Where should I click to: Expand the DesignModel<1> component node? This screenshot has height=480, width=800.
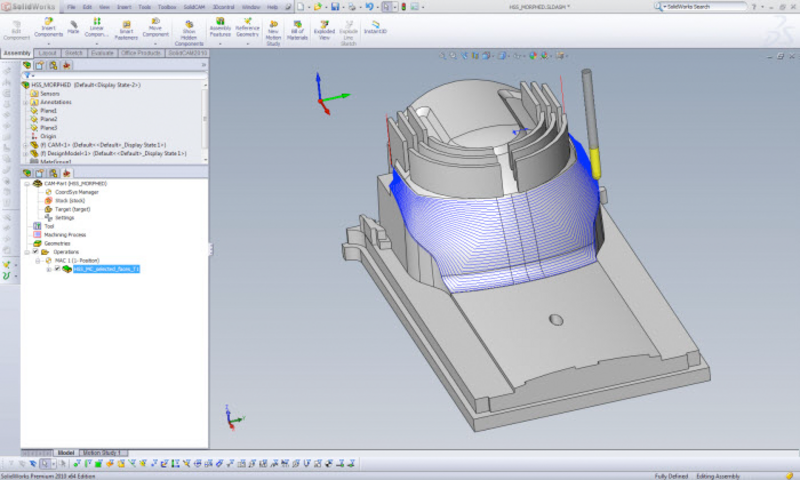pos(26,154)
